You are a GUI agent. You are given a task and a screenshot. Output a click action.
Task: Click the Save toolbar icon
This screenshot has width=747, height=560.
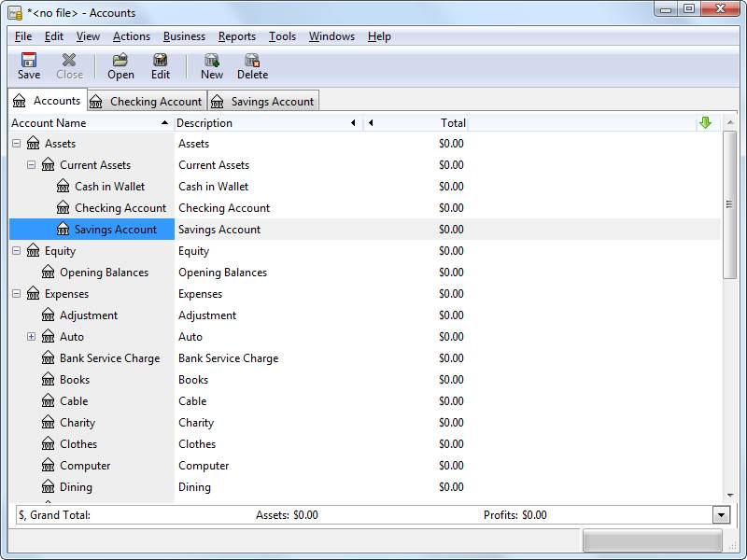coord(29,60)
